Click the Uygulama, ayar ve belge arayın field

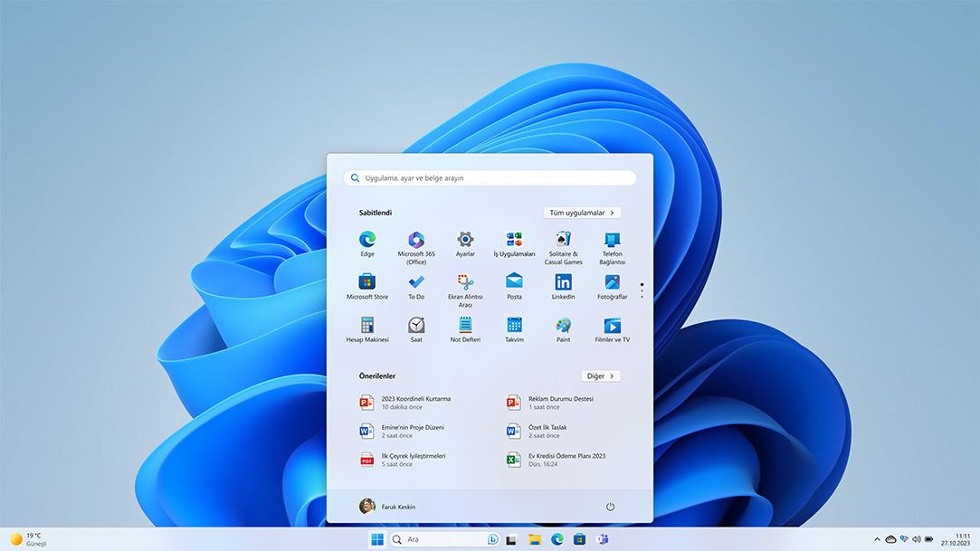490,177
